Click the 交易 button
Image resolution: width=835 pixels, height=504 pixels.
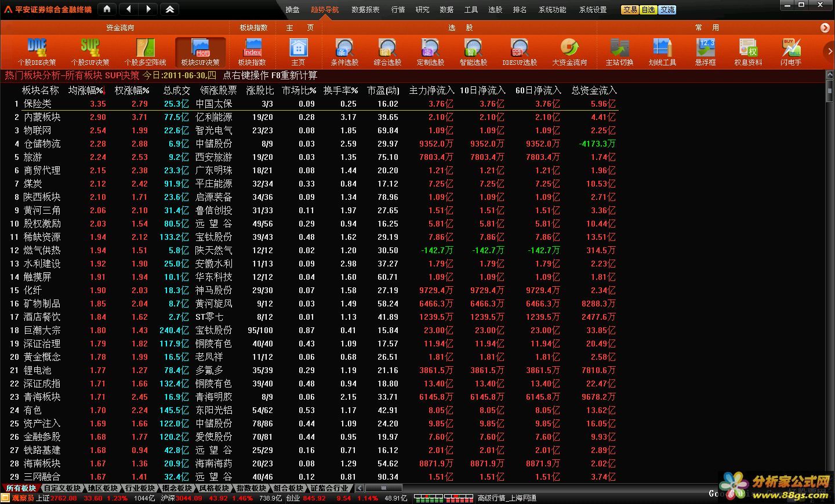[630, 10]
